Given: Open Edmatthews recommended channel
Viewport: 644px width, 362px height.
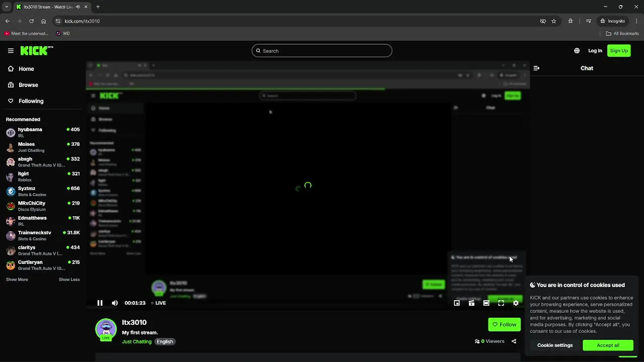Looking at the screenshot, I should (43, 221).
